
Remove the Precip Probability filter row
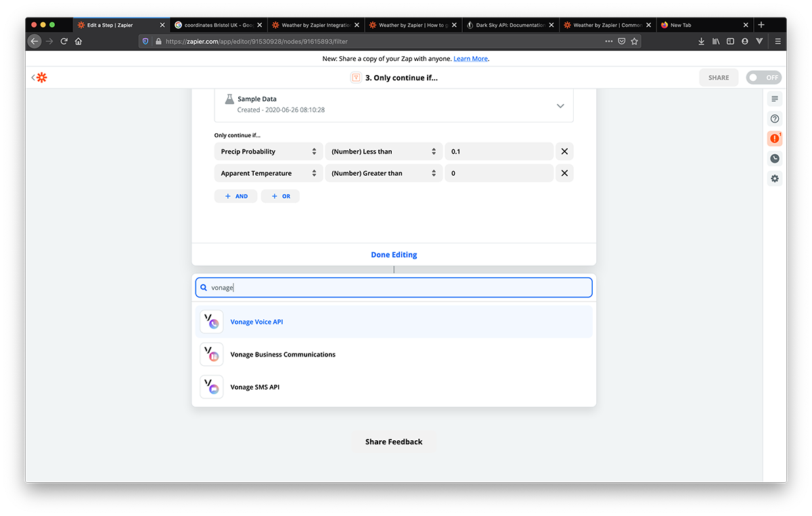coord(564,151)
